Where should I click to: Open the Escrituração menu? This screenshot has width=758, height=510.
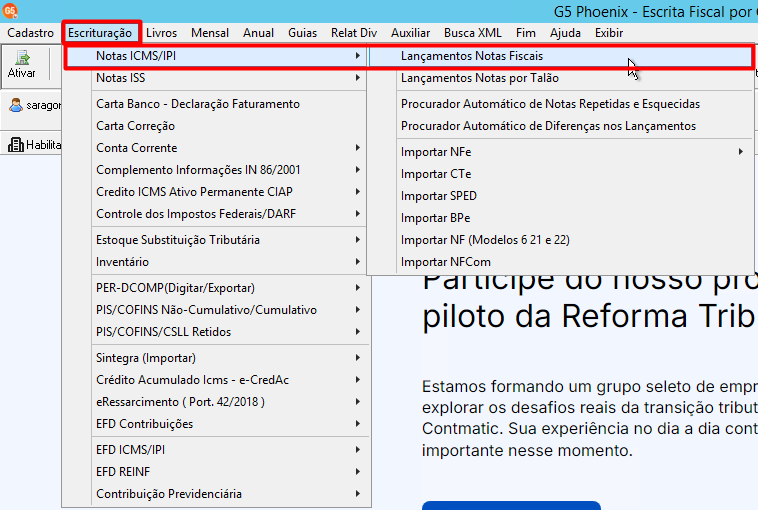[x=100, y=33]
